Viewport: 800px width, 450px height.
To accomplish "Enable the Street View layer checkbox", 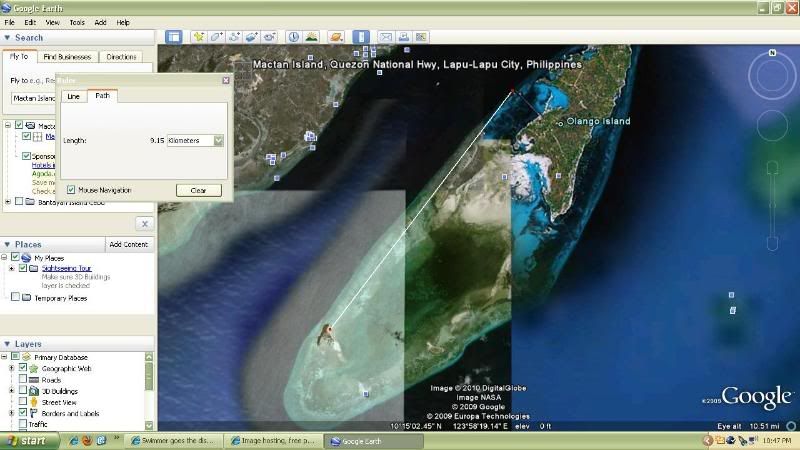I will 22,402.
